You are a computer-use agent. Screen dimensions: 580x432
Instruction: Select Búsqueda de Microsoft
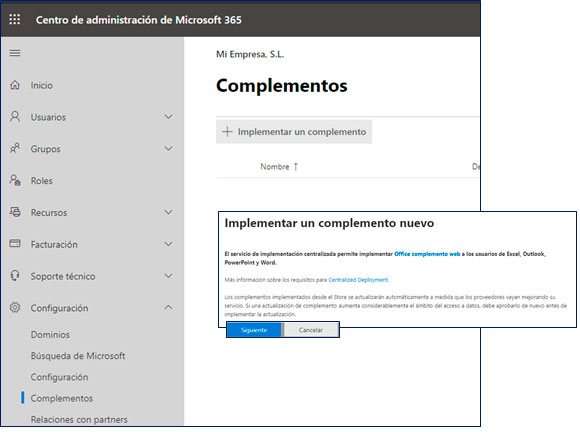[x=78, y=356]
